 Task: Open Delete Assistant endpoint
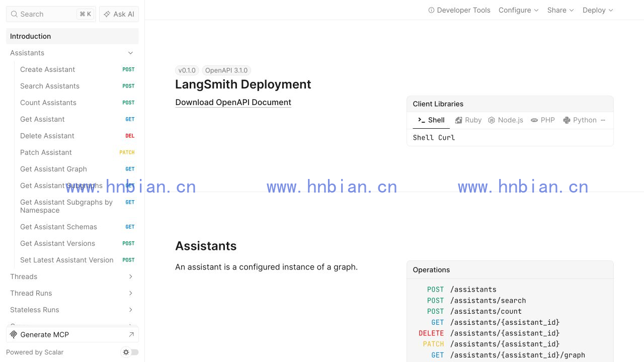pos(77,136)
